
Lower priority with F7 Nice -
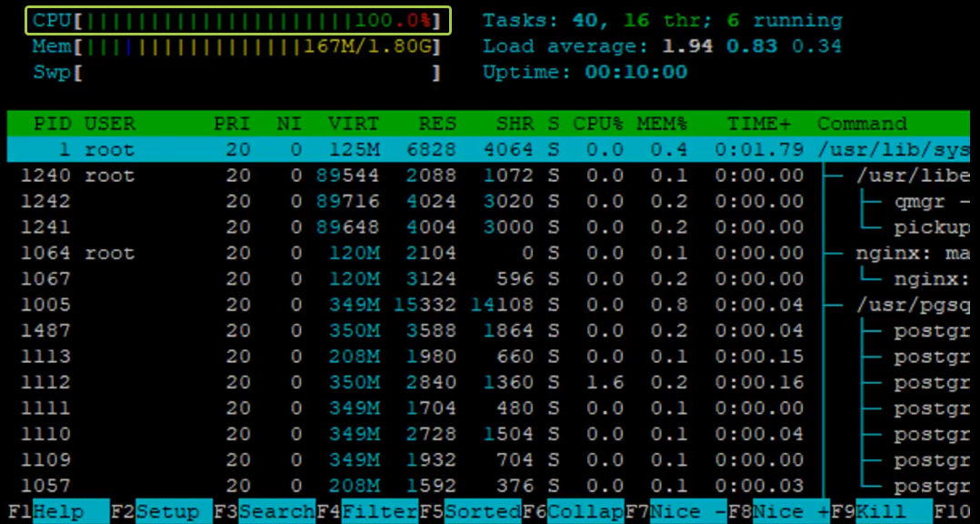[x=676, y=512]
